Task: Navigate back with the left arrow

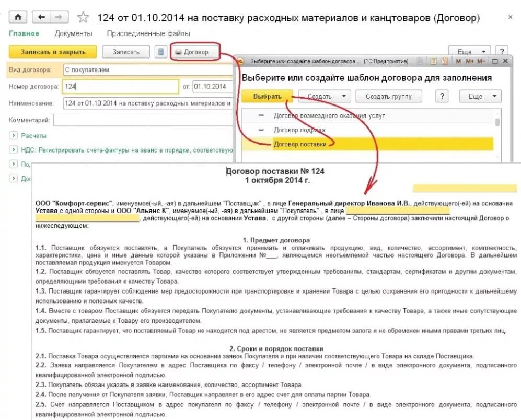Action: click(41, 17)
